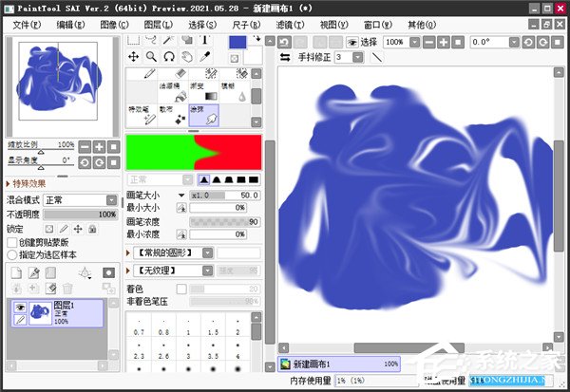Hide 图层1 using the eye icon
Image resolution: width=570 pixels, height=392 pixels.
[x=18, y=307]
